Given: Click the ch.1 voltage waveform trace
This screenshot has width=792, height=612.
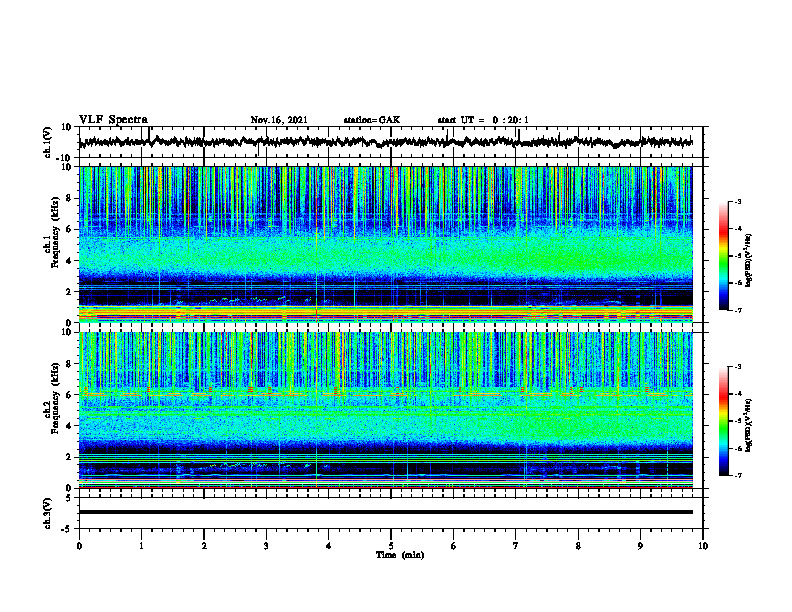Looking at the screenshot, I should [x=385, y=142].
